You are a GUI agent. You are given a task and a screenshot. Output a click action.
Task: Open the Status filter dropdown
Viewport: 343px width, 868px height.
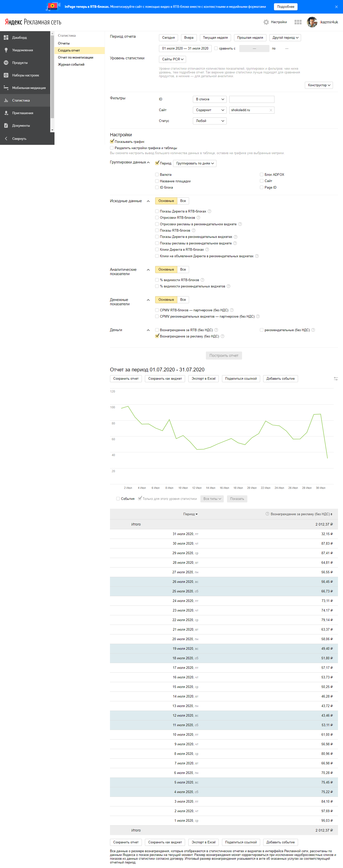click(x=209, y=121)
